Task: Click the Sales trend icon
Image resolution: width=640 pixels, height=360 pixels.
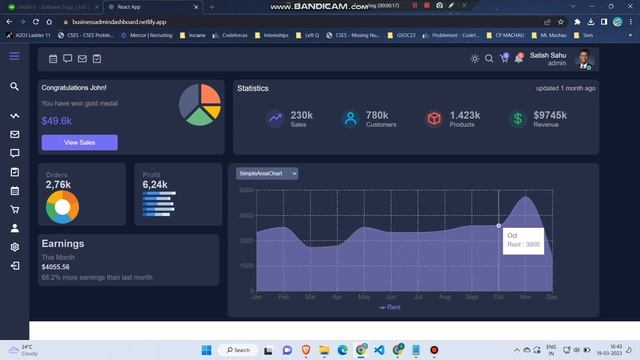Action: 275,119
